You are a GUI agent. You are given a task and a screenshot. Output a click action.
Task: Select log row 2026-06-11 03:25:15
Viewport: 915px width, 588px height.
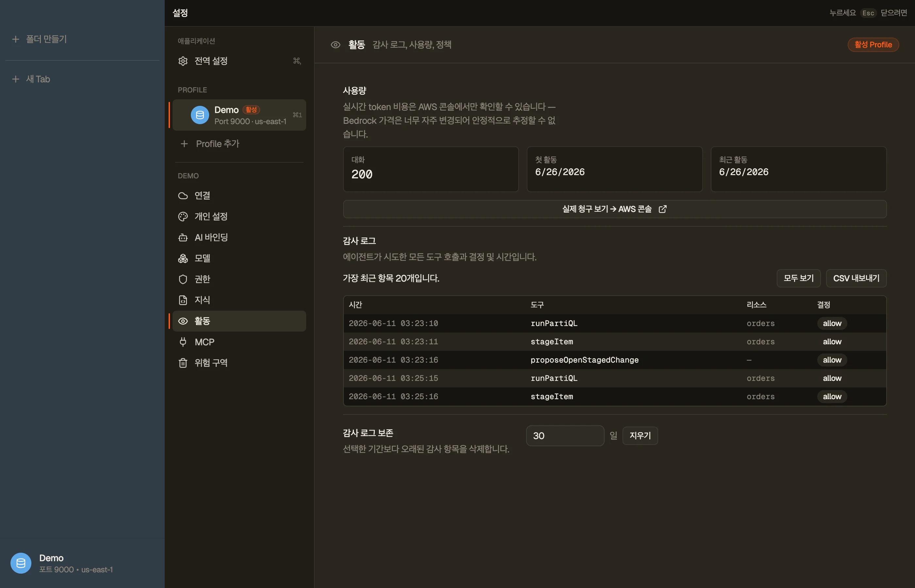coord(614,378)
